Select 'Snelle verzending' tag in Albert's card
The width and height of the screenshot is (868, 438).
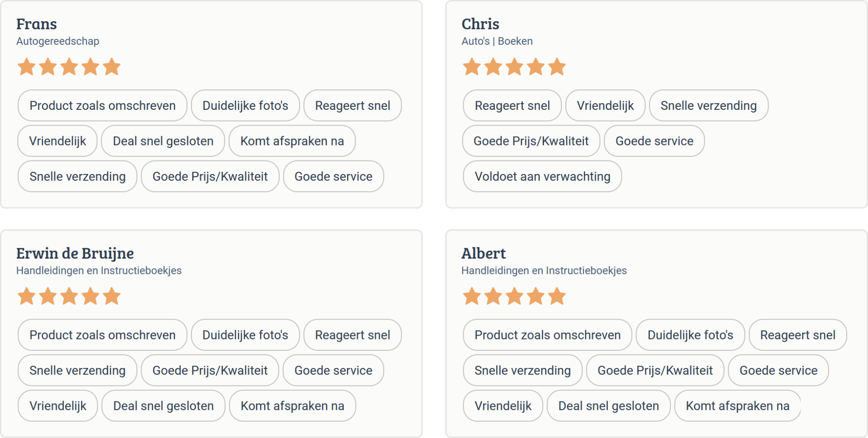point(522,371)
